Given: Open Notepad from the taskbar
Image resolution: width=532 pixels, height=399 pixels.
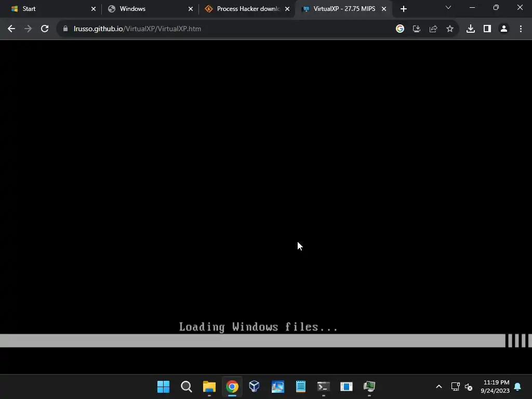Looking at the screenshot, I should coord(301,387).
